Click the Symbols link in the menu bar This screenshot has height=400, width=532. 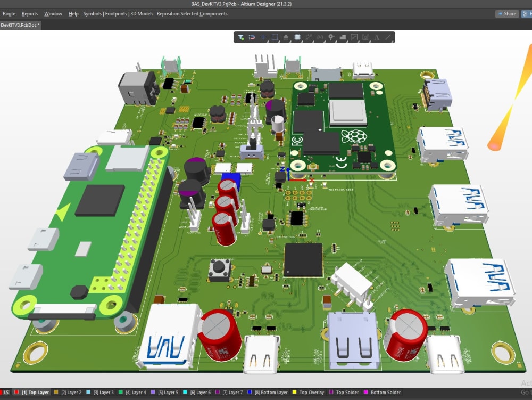92,14
